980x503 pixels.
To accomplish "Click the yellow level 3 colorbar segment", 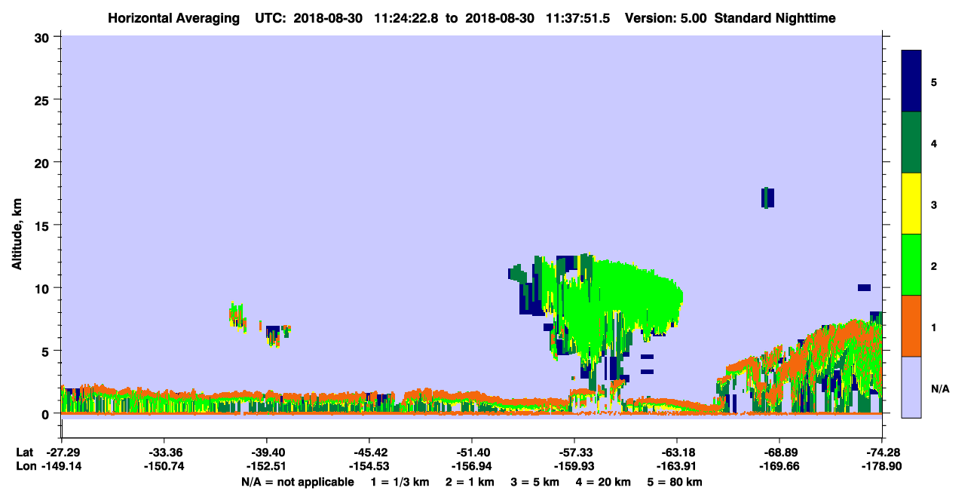I will coord(911,204).
